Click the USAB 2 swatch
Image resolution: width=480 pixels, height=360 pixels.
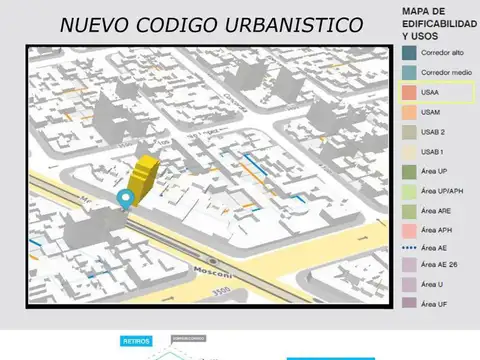tap(409, 132)
